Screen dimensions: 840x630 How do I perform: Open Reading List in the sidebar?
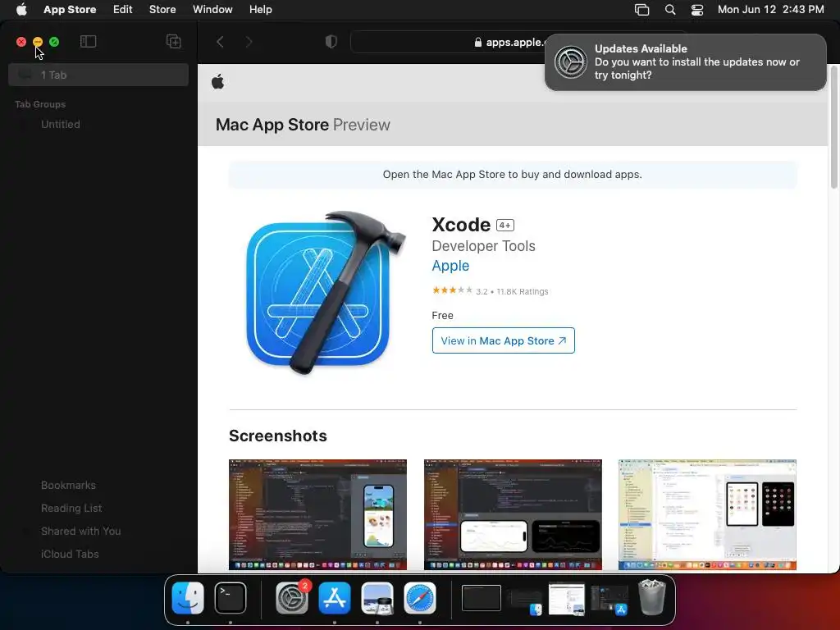pyautogui.click(x=71, y=509)
